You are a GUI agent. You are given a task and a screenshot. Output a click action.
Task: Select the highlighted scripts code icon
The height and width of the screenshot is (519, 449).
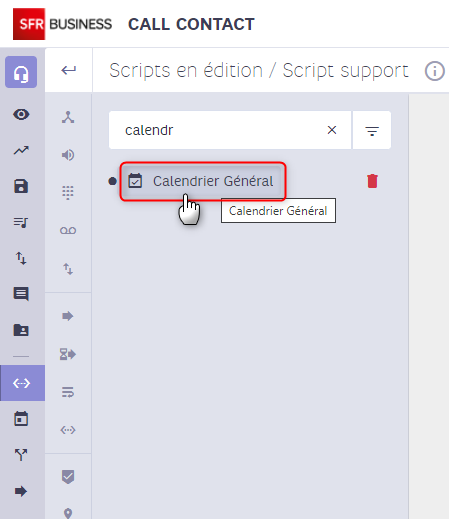point(22,383)
